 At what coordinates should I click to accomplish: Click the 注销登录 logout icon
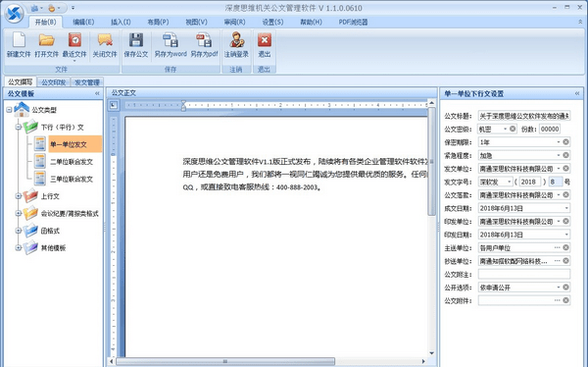236,40
